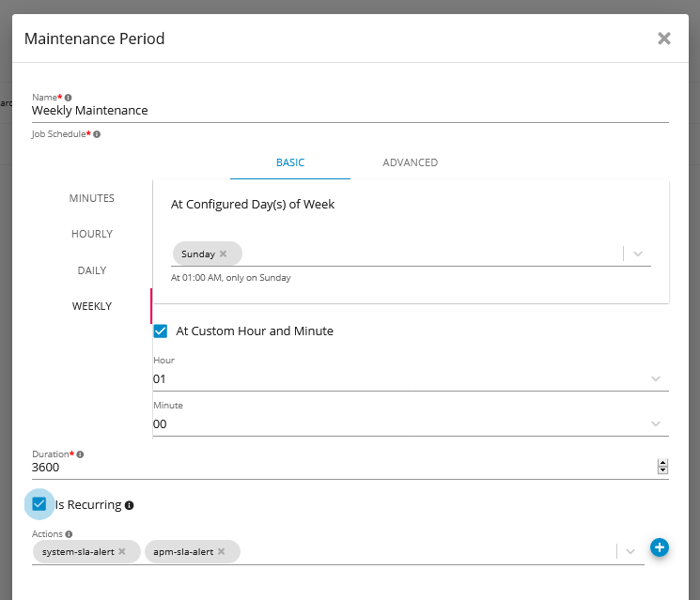Toggle the Is Recurring checkbox
The image size is (700, 600).
point(39,504)
